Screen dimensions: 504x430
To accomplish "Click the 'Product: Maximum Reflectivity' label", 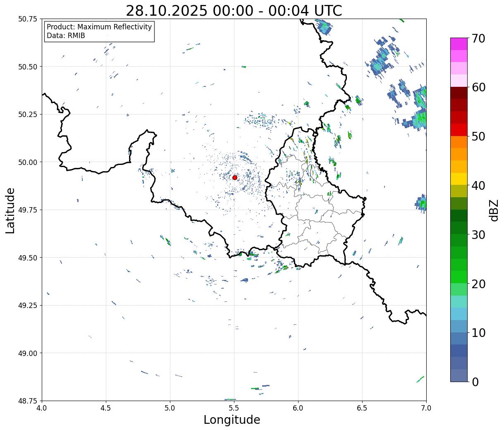I will 99,27.
